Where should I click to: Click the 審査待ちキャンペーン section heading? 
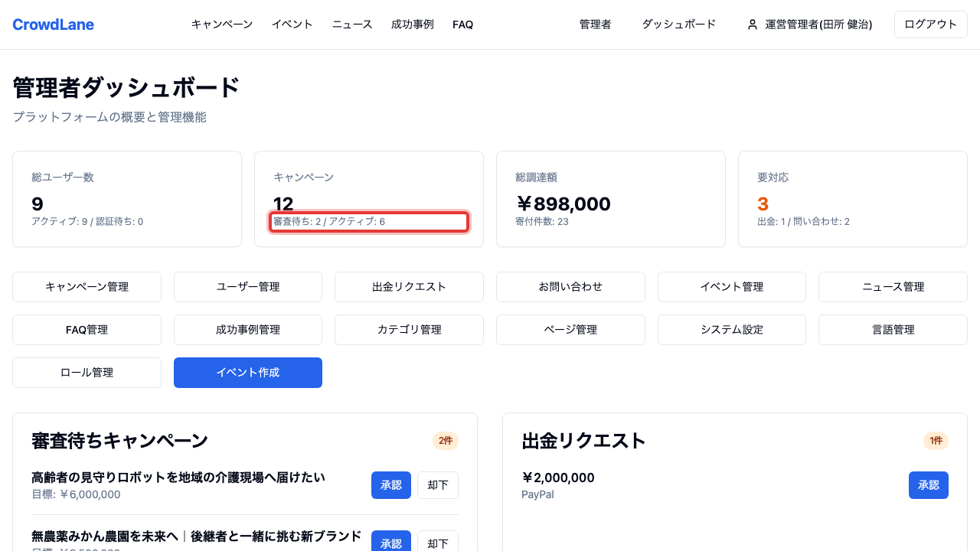pyautogui.click(x=119, y=441)
